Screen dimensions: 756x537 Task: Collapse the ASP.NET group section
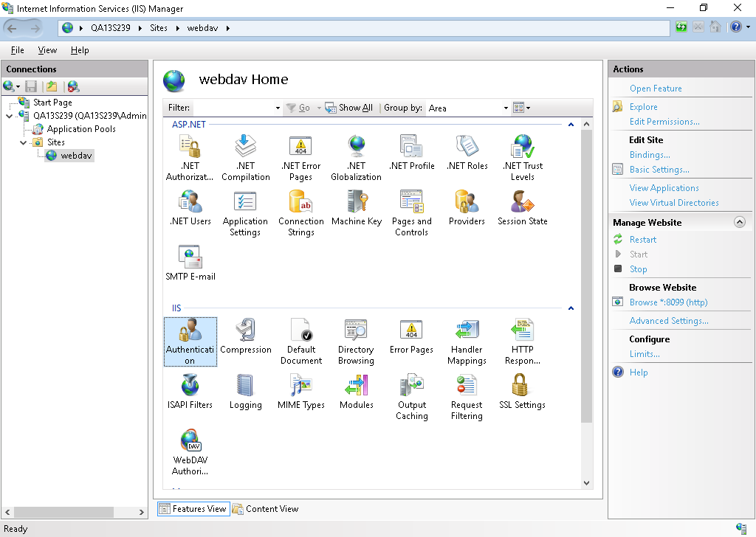pyautogui.click(x=571, y=125)
